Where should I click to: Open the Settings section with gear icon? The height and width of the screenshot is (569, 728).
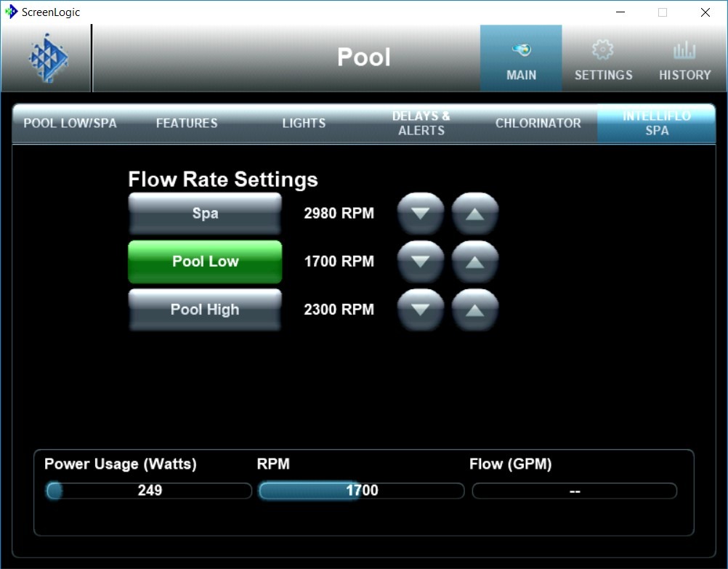tap(603, 58)
